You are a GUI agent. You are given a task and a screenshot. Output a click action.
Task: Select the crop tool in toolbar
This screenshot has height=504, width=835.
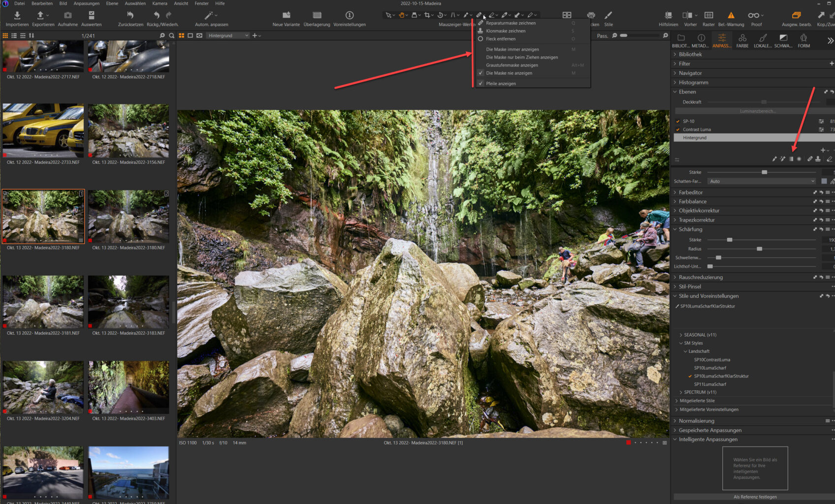click(x=427, y=15)
